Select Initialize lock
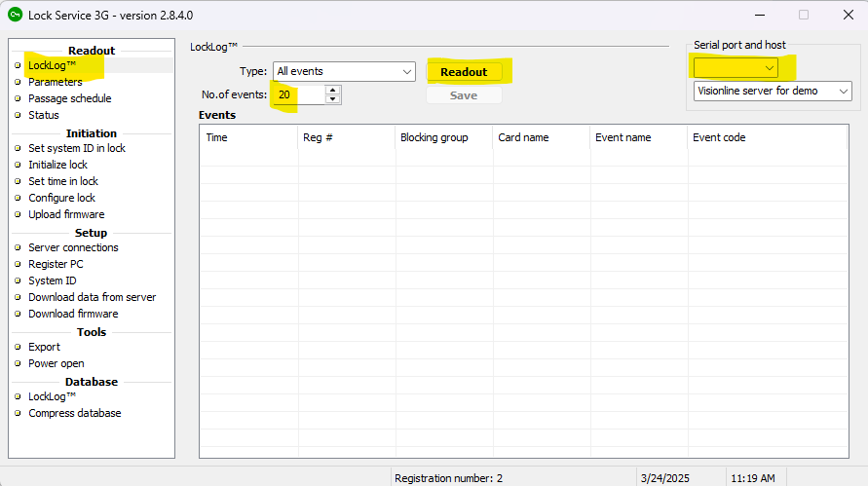Image resolution: width=868 pixels, height=486 pixels. (x=58, y=165)
